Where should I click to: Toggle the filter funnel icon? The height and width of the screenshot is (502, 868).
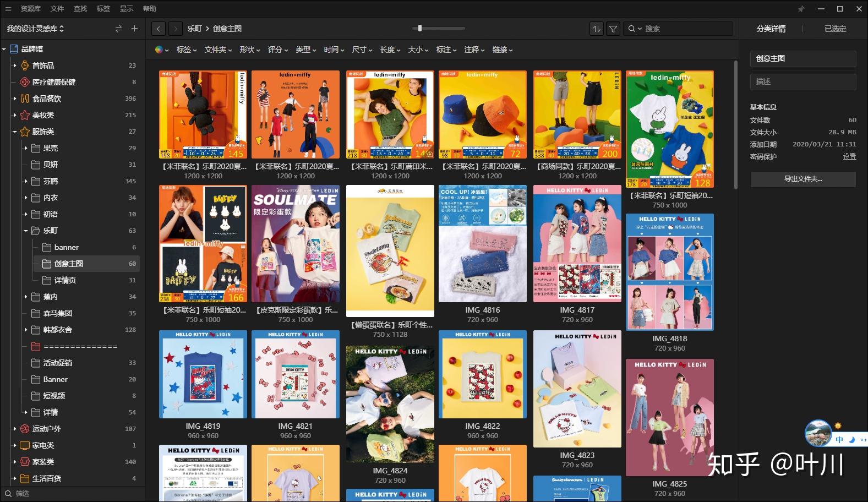point(613,29)
